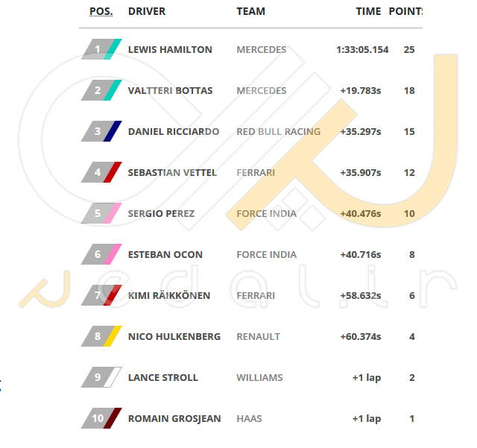Click Red Bull Racing team name
Image resolution: width=477 pixels, height=448 pixels.
point(279,131)
